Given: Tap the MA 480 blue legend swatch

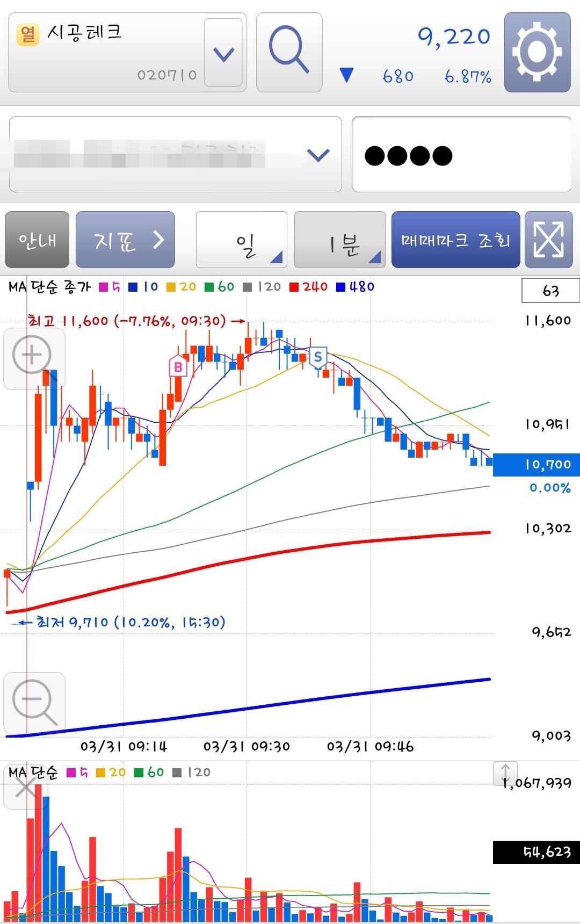Looking at the screenshot, I should pyautogui.click(x=340, y=287).
